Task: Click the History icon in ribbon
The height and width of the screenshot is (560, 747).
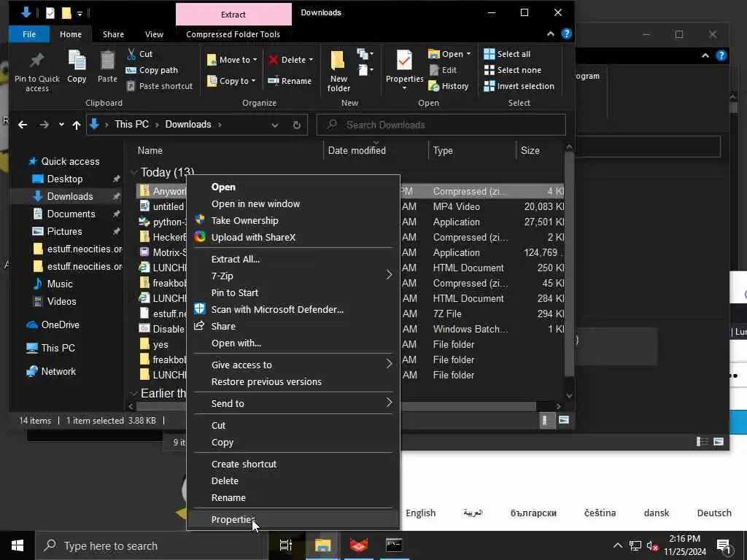Action: click(433, 86)
